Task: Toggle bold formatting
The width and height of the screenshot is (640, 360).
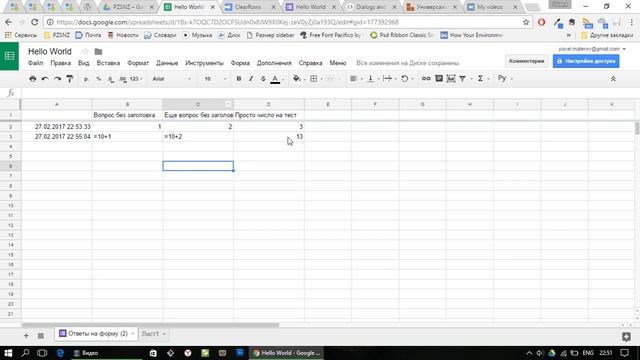Action: pyautogui.click(x=239, y=79)
